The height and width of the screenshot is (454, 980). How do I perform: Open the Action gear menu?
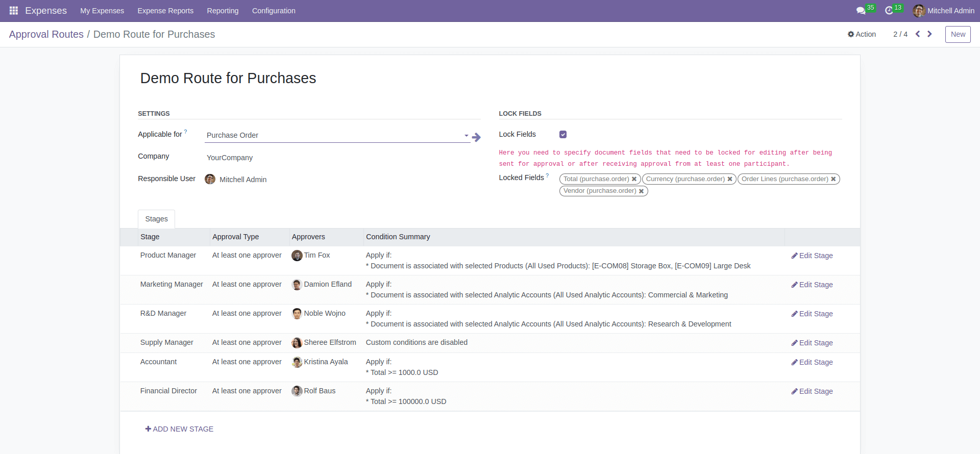862,34
